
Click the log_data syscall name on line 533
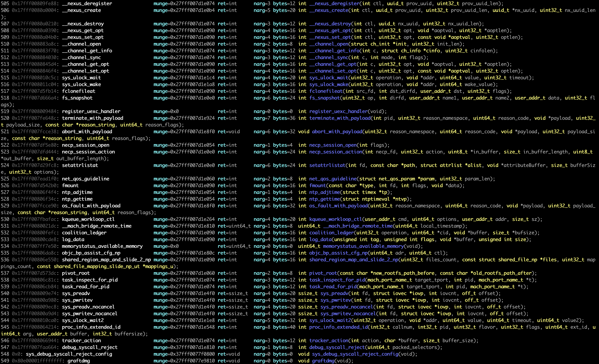point(73,239)
